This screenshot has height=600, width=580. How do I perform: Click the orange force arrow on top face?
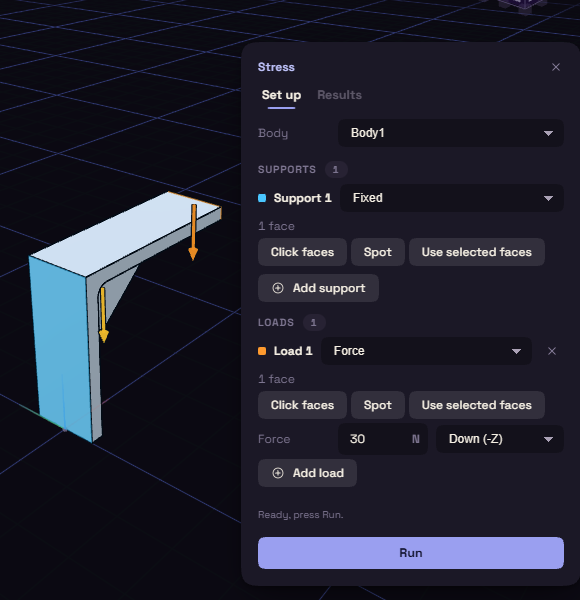coord(193,232)
